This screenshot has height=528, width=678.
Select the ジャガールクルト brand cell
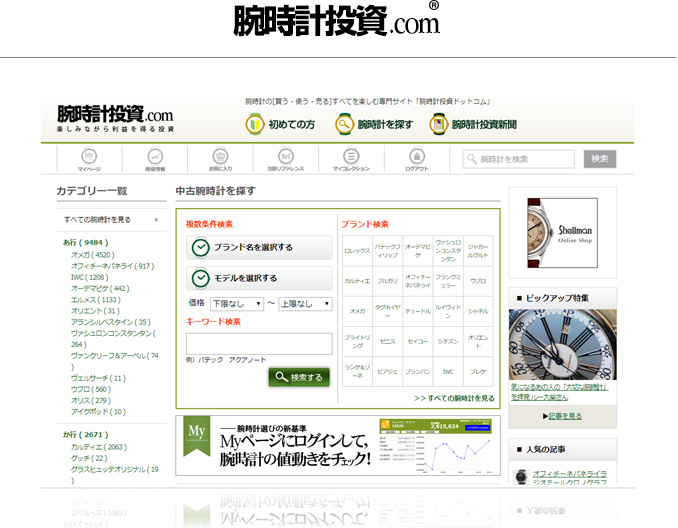click(x=478, y=251)
